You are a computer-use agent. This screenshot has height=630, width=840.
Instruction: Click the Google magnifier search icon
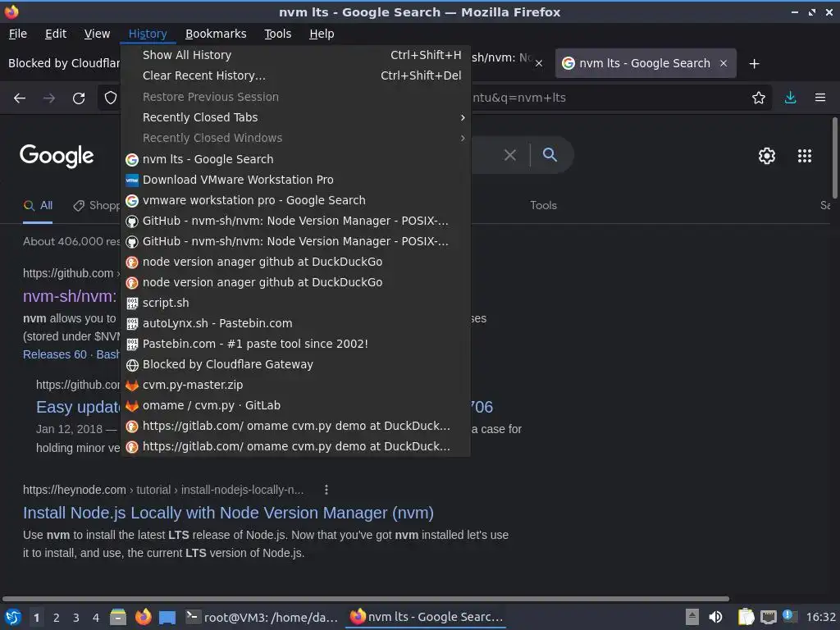click(x=550, y=155)
